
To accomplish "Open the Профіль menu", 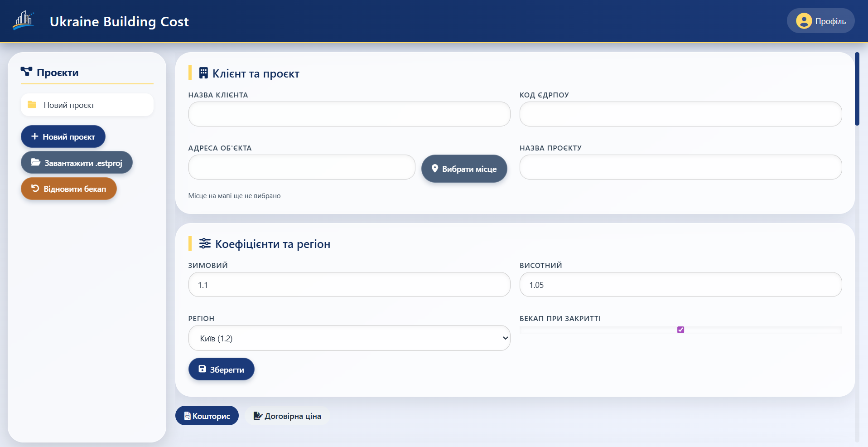I will pyautogui.click(x=820, y=21).
